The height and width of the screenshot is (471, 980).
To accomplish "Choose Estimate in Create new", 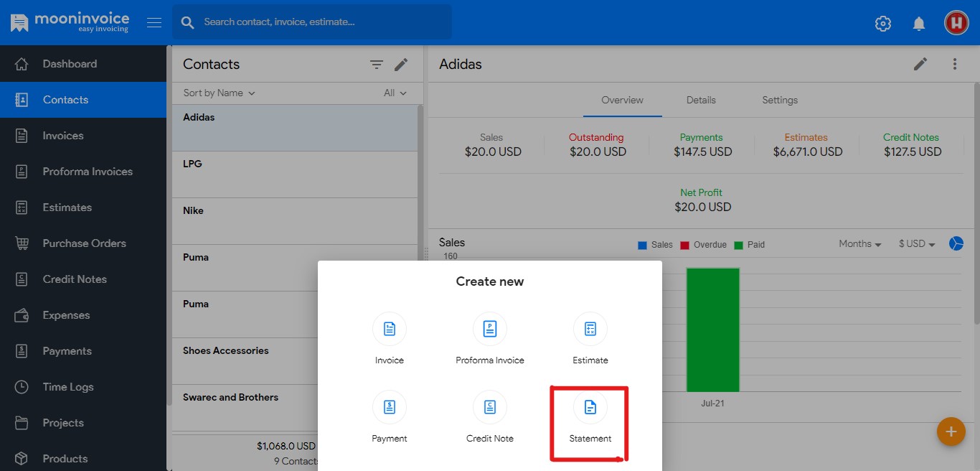I will click(590, 339).
